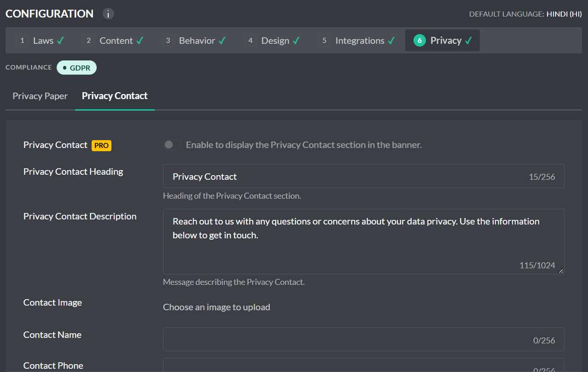Click the 15/256 character counter
This screenshot has height=372, width=588.
(x=542, y=177)
